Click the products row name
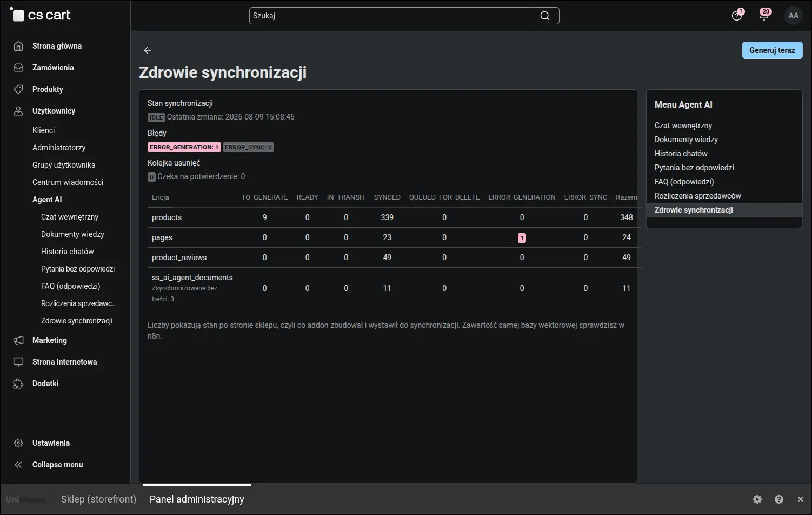 coord(167,217)
